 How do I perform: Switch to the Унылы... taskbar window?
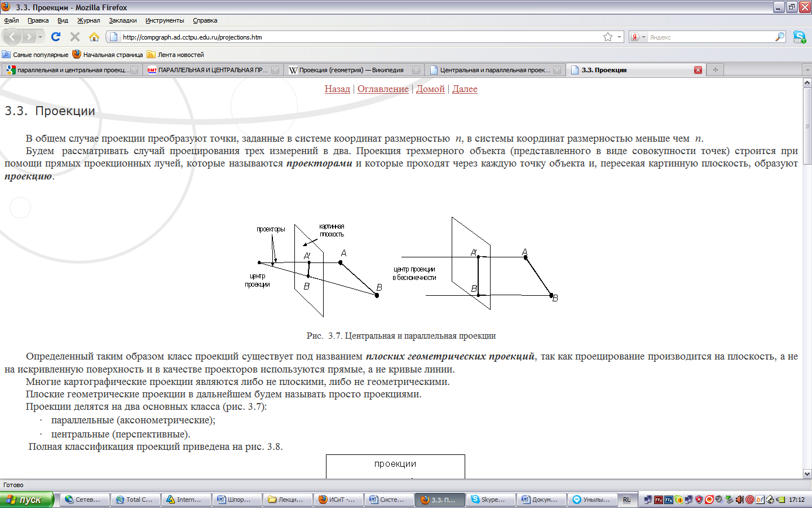[592, 500]
